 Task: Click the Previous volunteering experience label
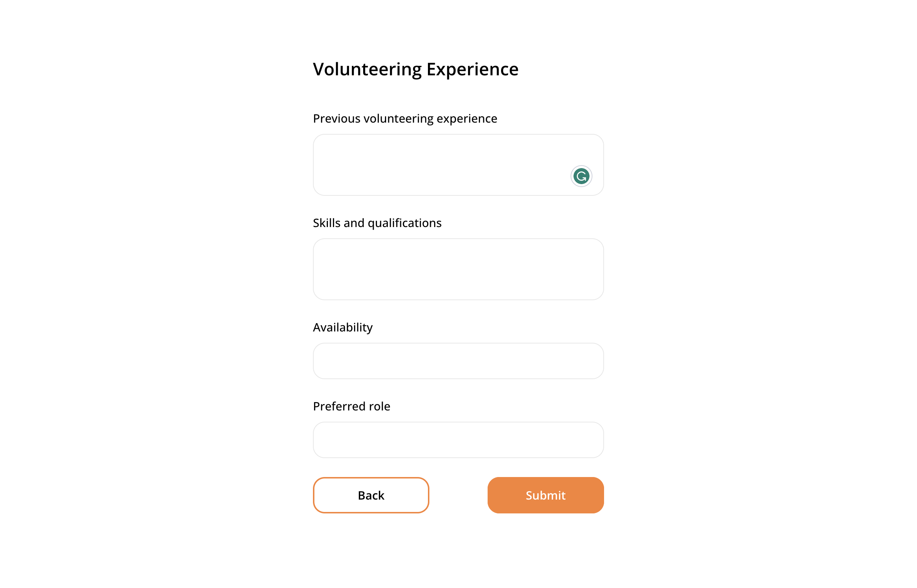(x=405, y=118)
